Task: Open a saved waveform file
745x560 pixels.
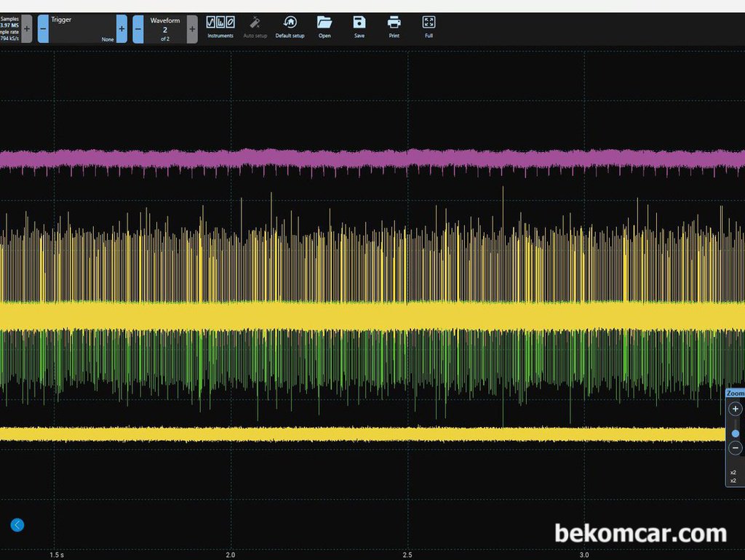Action: [x=324, y=27]
